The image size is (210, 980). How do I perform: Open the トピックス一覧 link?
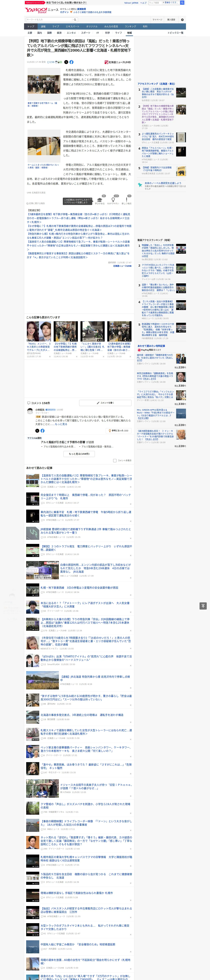(175, 33)
